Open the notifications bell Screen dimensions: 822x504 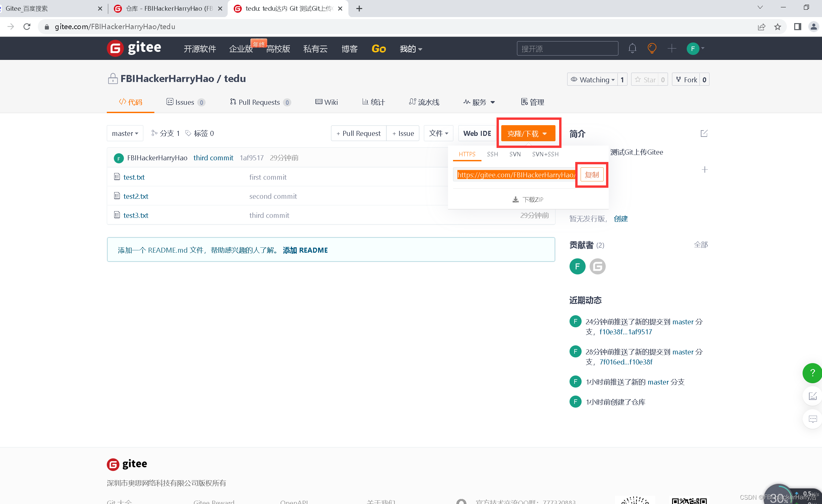(632, 49)
